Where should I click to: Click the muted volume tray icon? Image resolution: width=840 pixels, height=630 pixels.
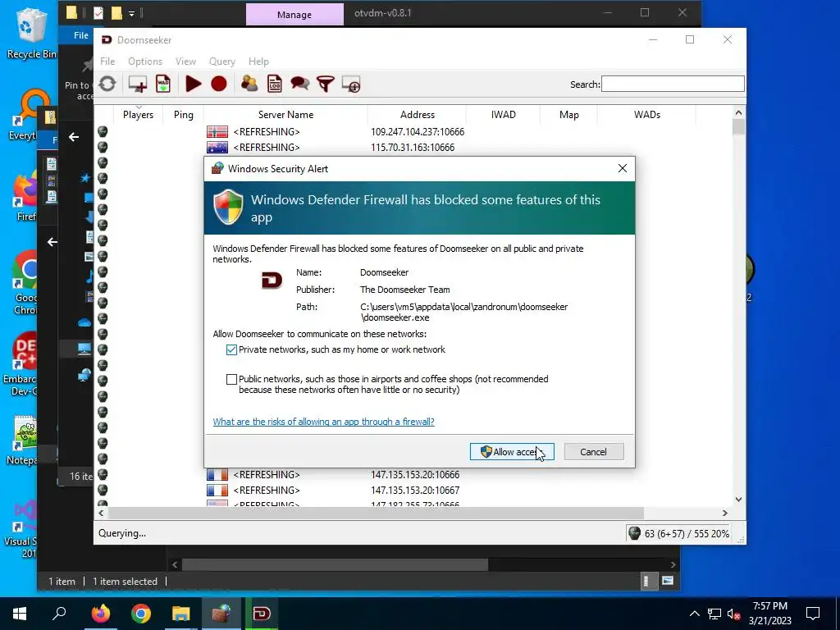(x=733, y=614)
